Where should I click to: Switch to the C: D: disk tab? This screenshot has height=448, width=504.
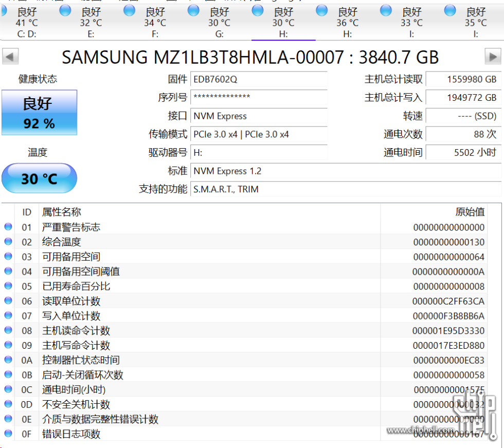click(27, 22)
